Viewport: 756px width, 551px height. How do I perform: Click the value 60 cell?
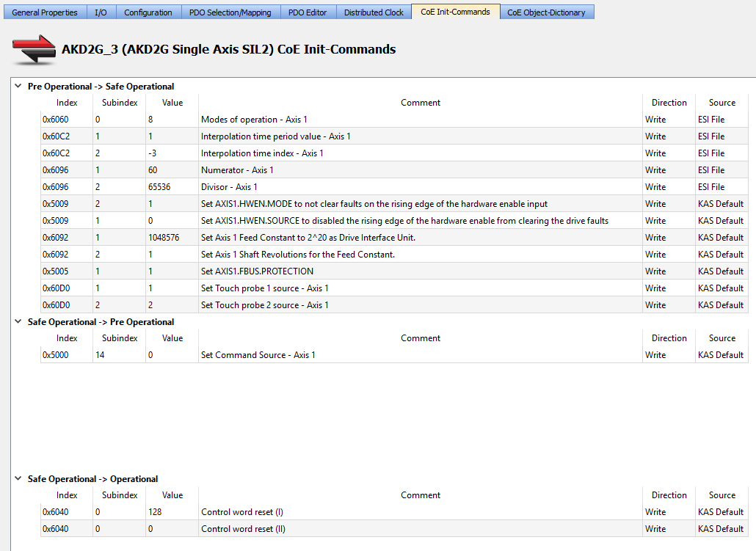[172, 169]
